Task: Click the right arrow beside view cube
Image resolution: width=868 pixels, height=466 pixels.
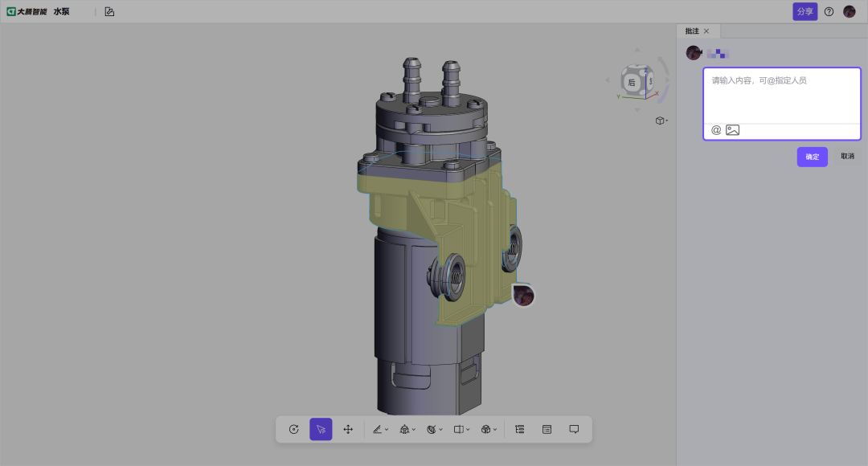Action: coord(667,80)
